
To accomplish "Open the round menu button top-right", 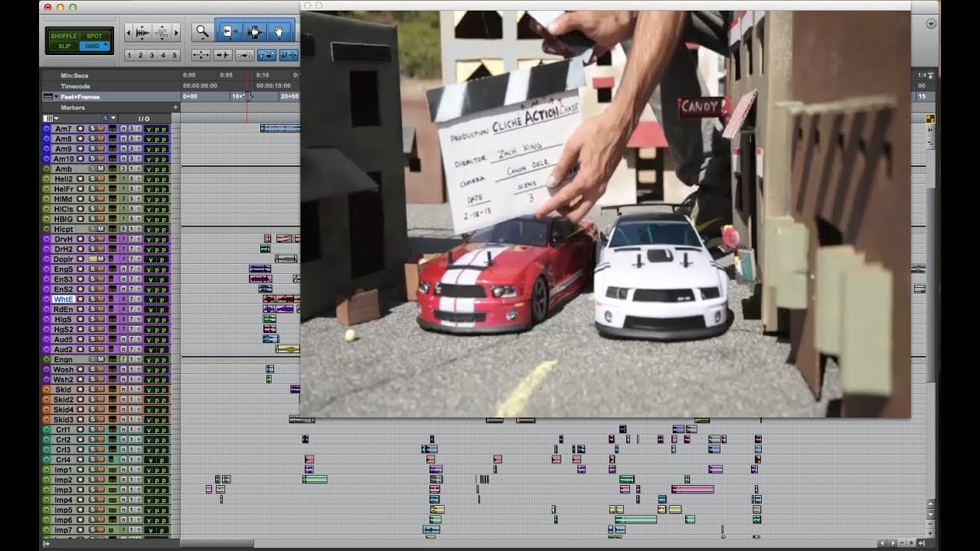I will (x=931, y=24).
